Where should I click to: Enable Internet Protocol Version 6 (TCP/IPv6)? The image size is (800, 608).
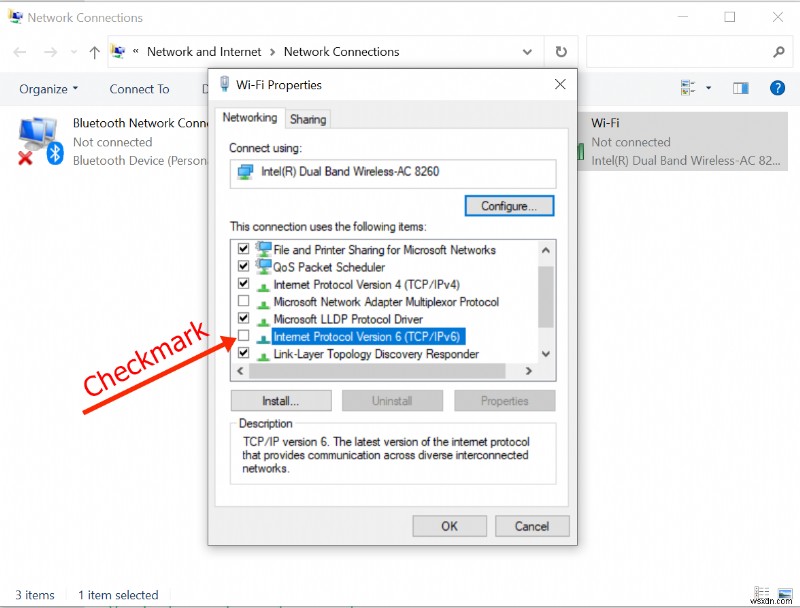tap(244, 336)
